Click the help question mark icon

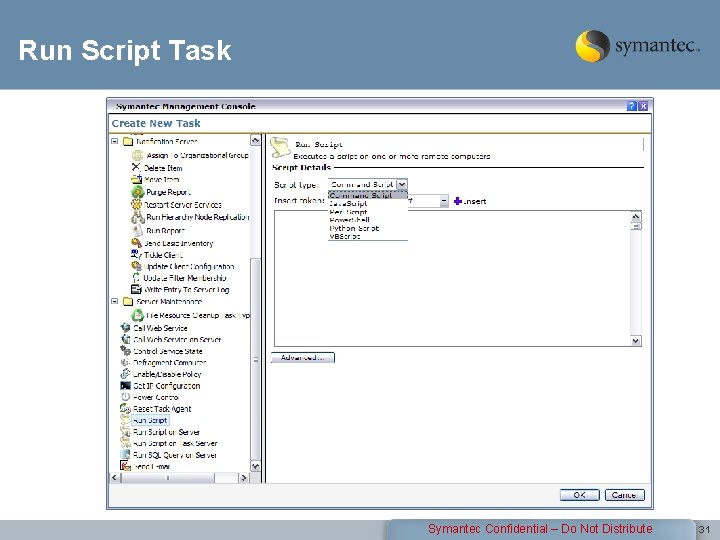(x=632, y=106)
